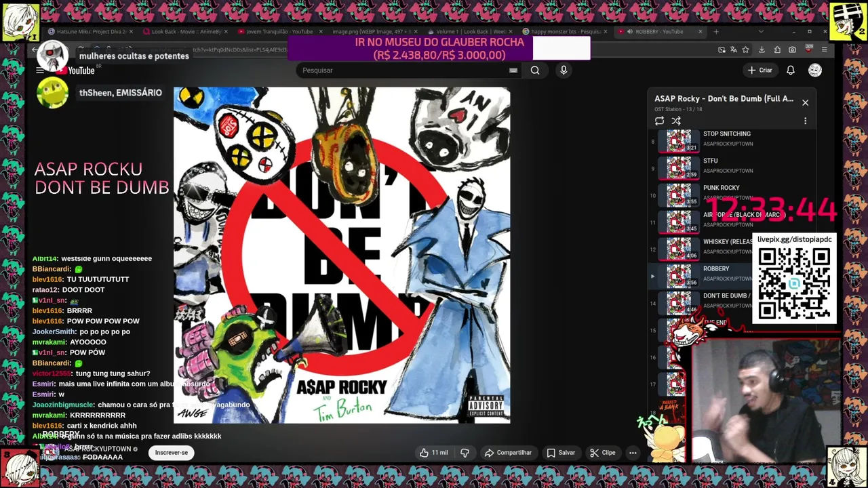Open the list-all-tabs dropdown arrow
The width and height of the screenshot is (868, 488).
(760, 31)
